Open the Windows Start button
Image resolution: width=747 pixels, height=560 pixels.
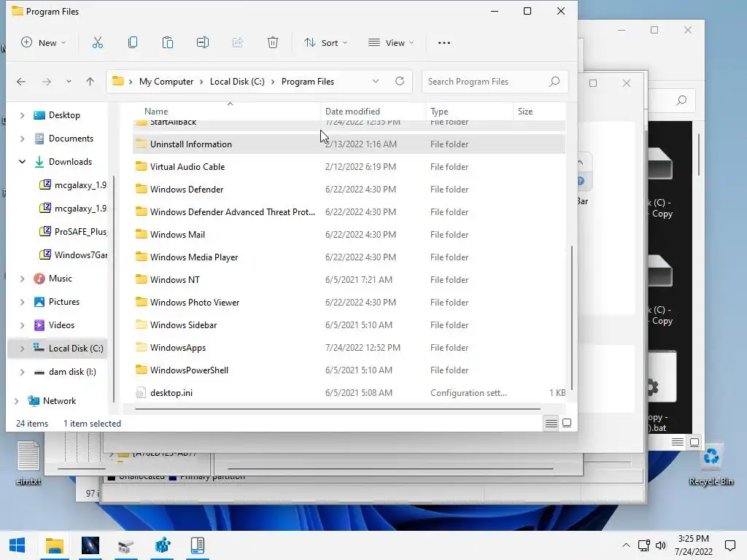[18, 545]
